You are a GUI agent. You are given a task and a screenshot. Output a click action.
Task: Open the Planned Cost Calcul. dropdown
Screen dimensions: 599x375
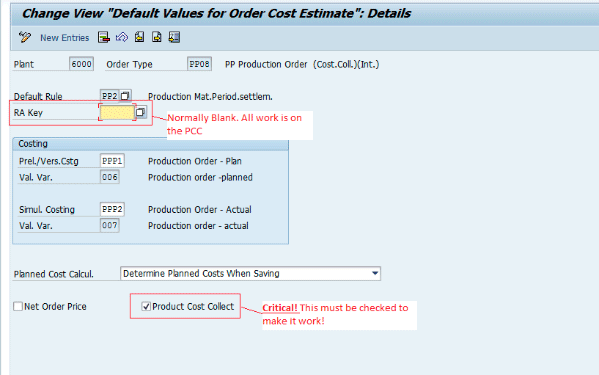375,273
